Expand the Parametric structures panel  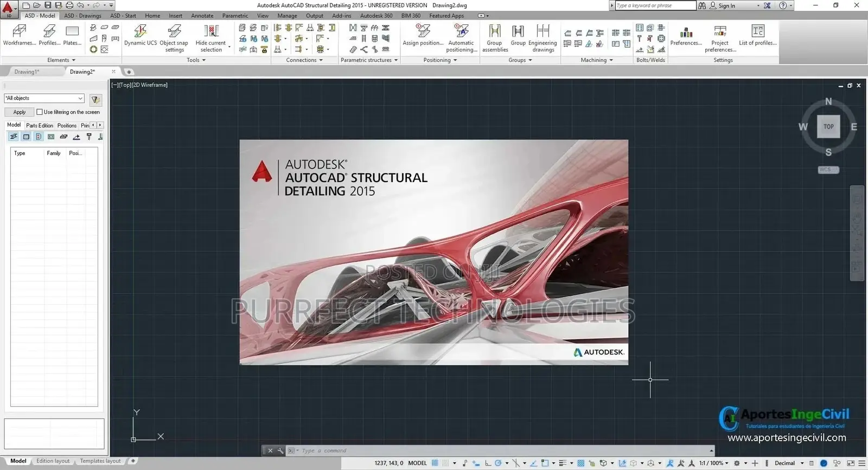click(369, 60)
